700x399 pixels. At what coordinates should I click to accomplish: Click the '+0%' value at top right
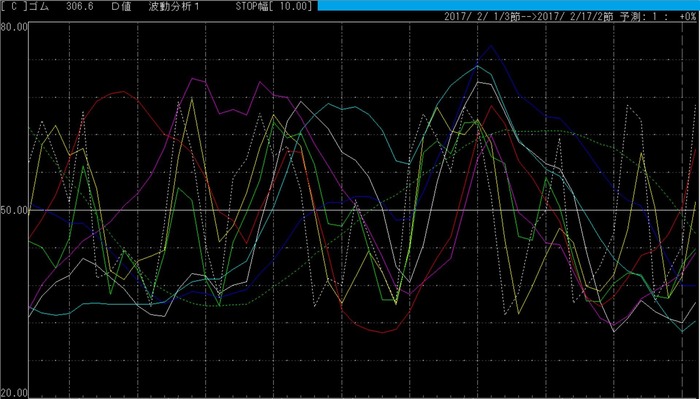point(688,17)
